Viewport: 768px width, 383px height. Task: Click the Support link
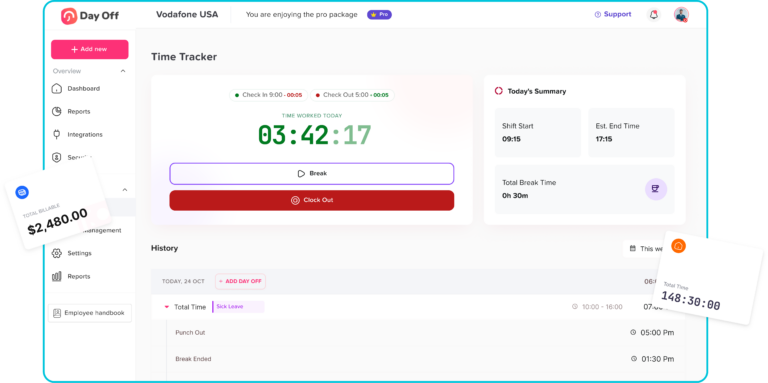[x=617, y=15]
